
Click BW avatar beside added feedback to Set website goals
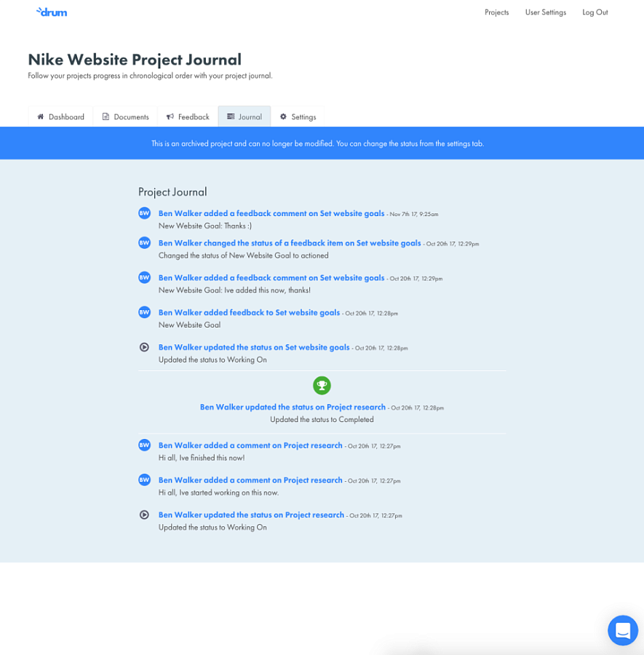(145, 312)
